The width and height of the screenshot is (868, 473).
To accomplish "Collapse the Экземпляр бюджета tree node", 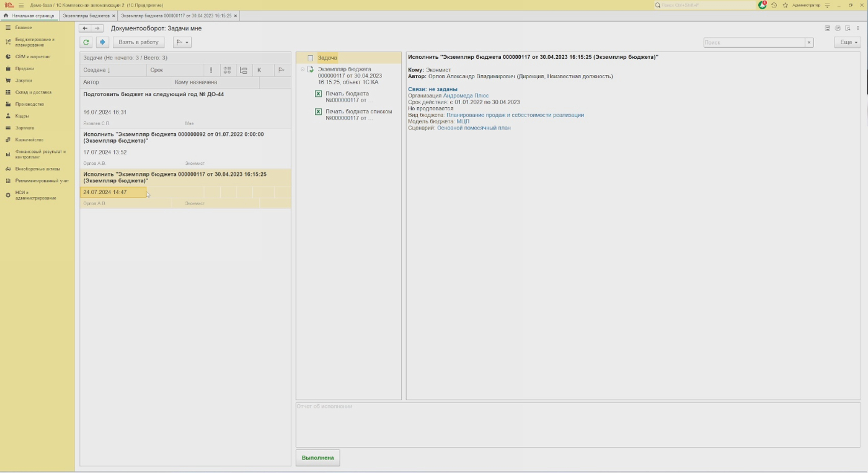I will pos(303,69).
